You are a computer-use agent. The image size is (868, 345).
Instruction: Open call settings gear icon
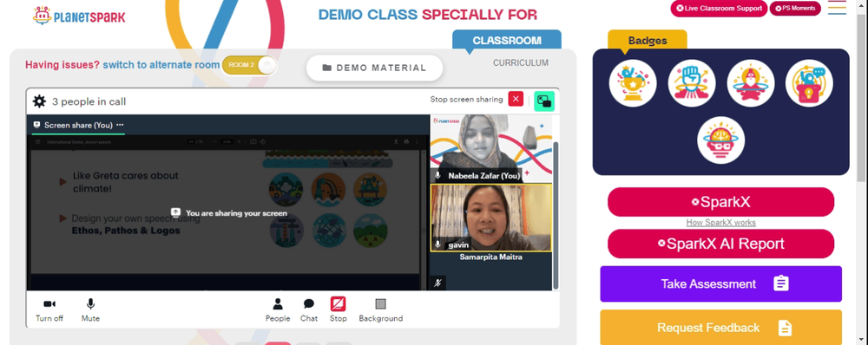click(x=39, y=101)
